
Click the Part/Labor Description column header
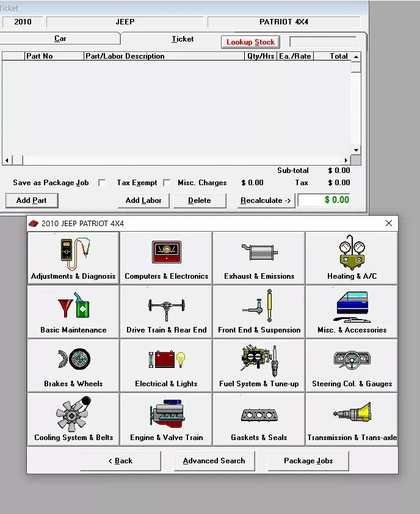pos(164,56)
